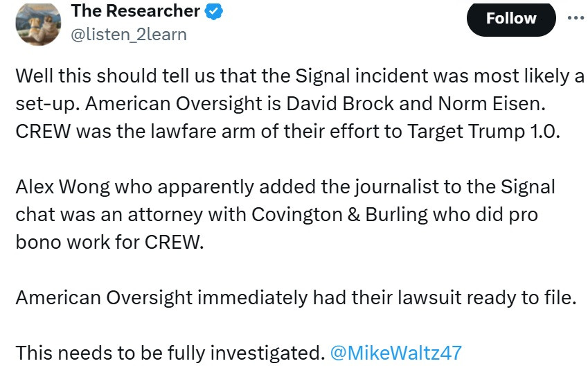Open the @listen_2learn handle
This screenshot has height=368, width=588.
point(129,34)
